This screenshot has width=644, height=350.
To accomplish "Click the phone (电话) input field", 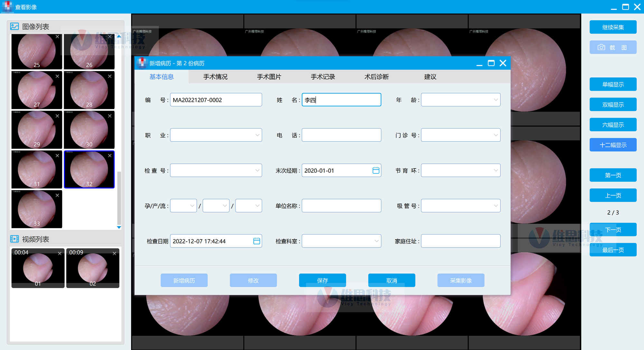I will pyautogui.click(x=341, y=135).
